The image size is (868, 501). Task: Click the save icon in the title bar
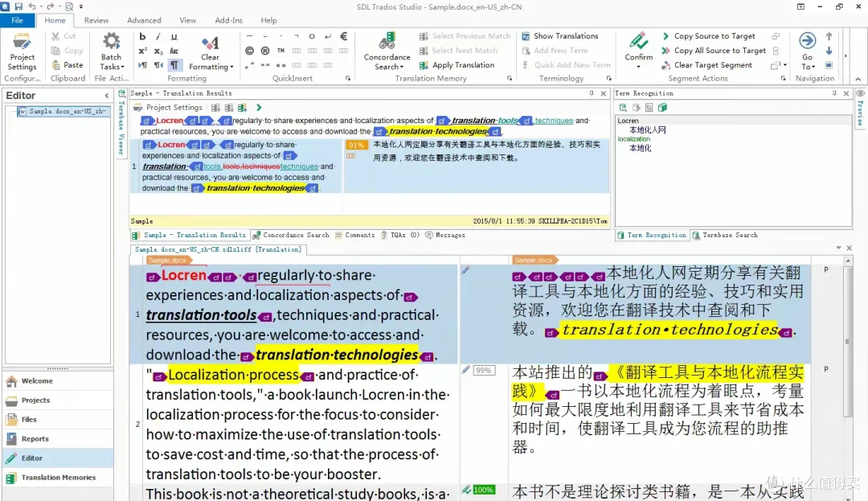pos(18,6)
